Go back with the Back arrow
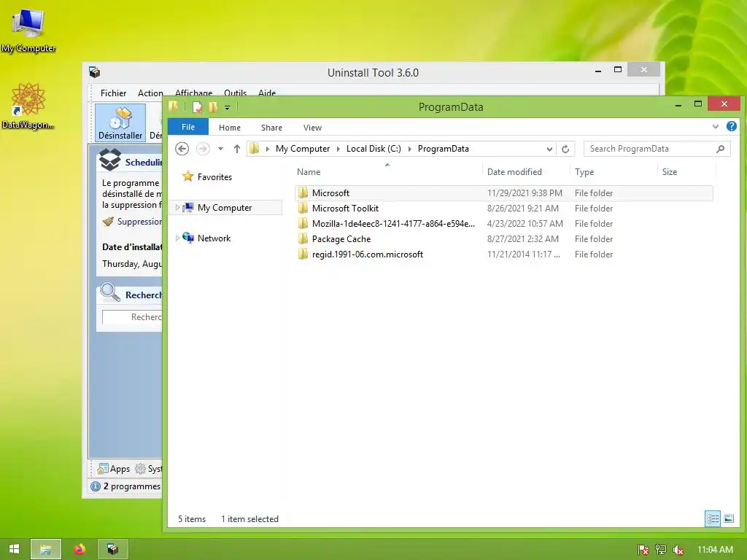747x560 pixels. 182,149
